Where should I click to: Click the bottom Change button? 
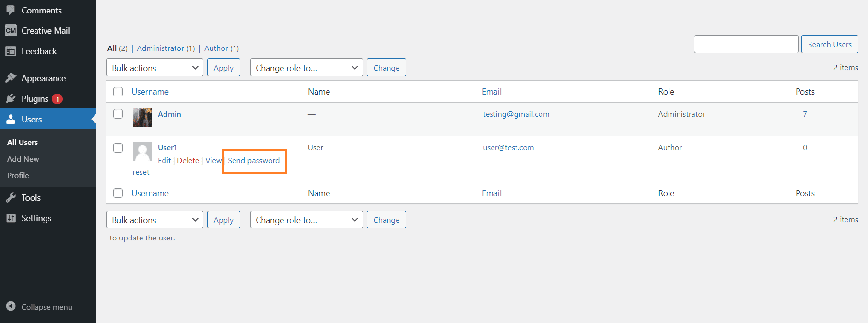click(387, 220)
